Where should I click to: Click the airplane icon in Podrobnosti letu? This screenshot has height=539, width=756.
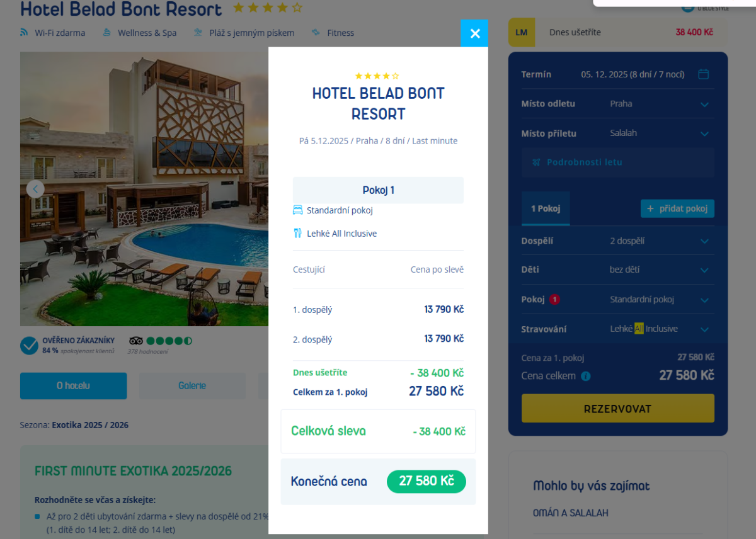536,162
